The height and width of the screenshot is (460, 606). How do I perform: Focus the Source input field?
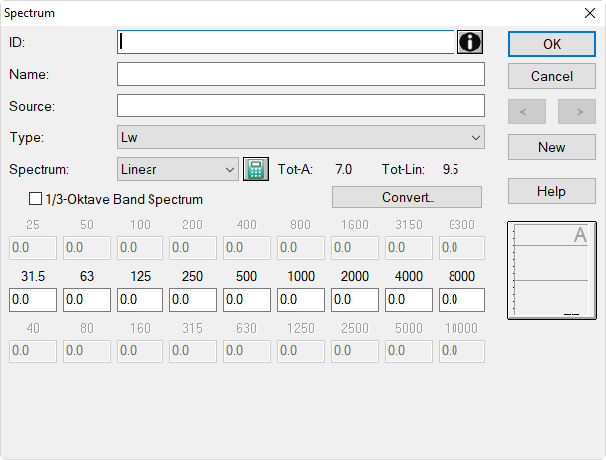pyautogui.click(x=301, y=106)
